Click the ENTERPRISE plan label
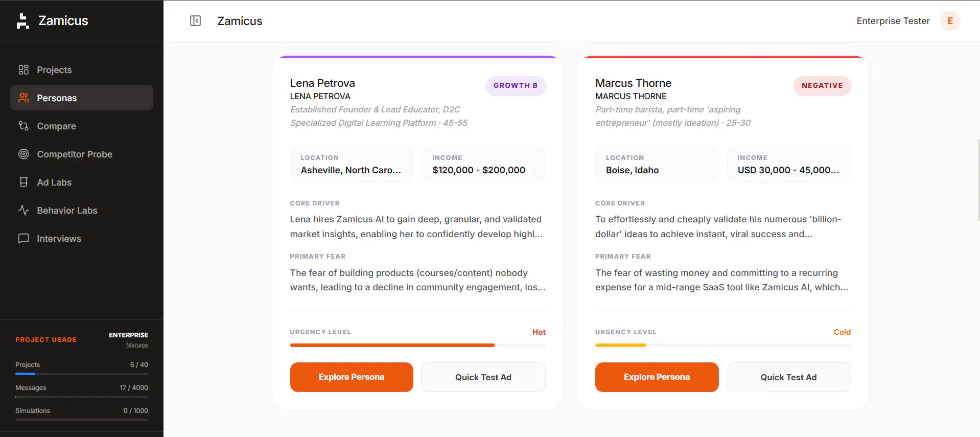980x437 pixels. pos(128,335)
